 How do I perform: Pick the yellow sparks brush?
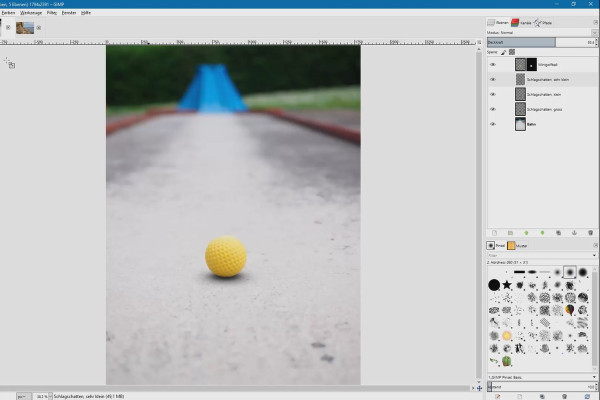tap(507, 336)
